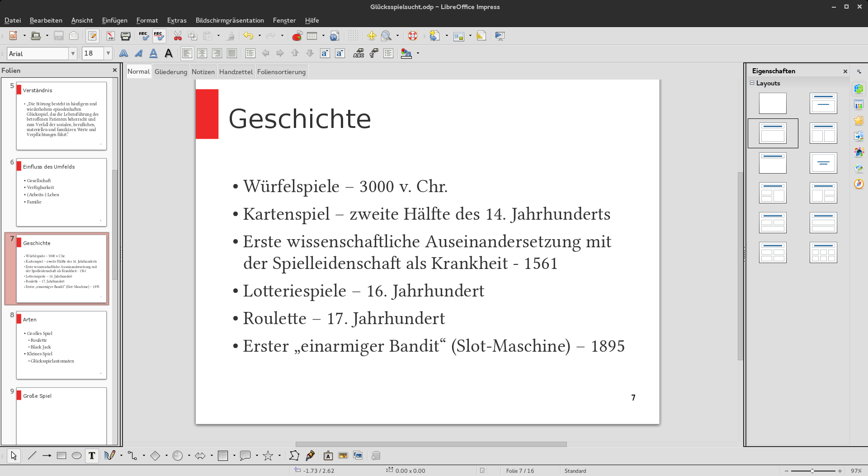Start the slide show from the toolbar

[500, 36]
